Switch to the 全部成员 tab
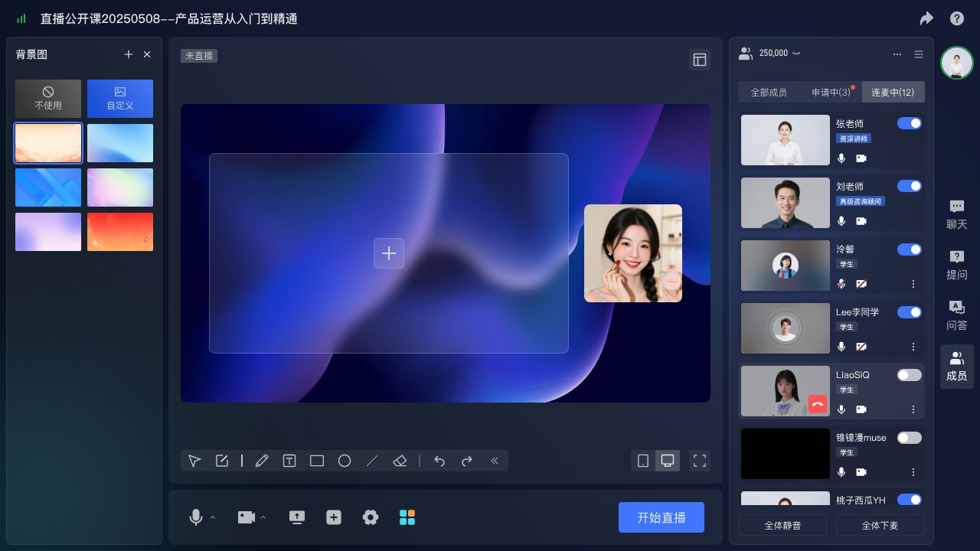The height and width of the screenshot is (551, 980). pyautogui.click(x=769, y=92)
